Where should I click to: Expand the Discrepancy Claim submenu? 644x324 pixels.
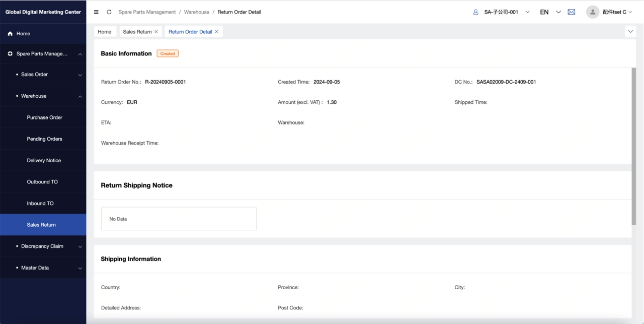[x=80, y=246]
